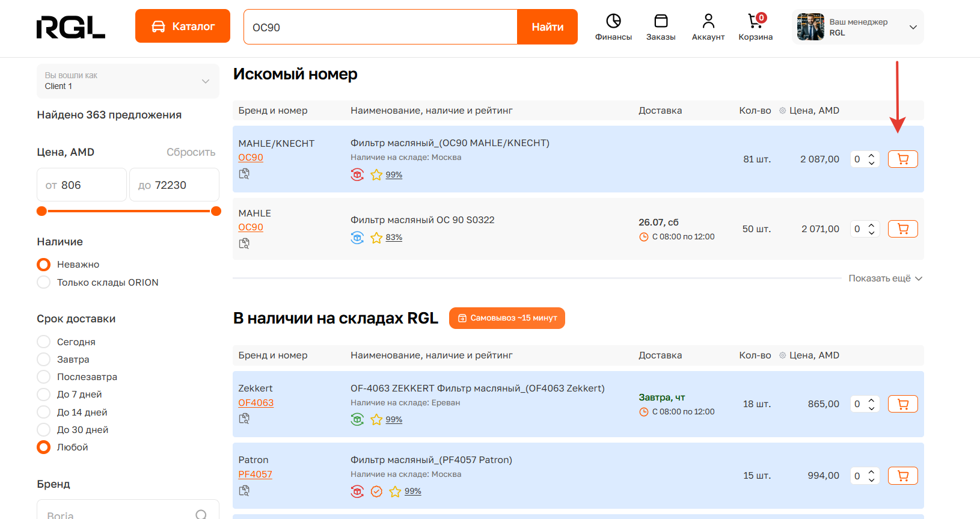This screenshot has height=519, width=980.
Task: Select До 30 дней delivery term
Action: tap(43, 429)
